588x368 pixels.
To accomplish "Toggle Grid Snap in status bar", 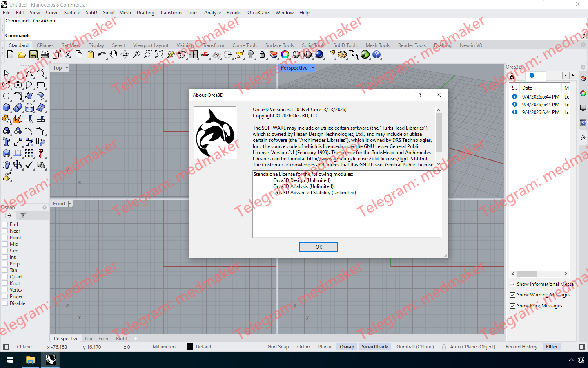I will (x=278, y=347).
